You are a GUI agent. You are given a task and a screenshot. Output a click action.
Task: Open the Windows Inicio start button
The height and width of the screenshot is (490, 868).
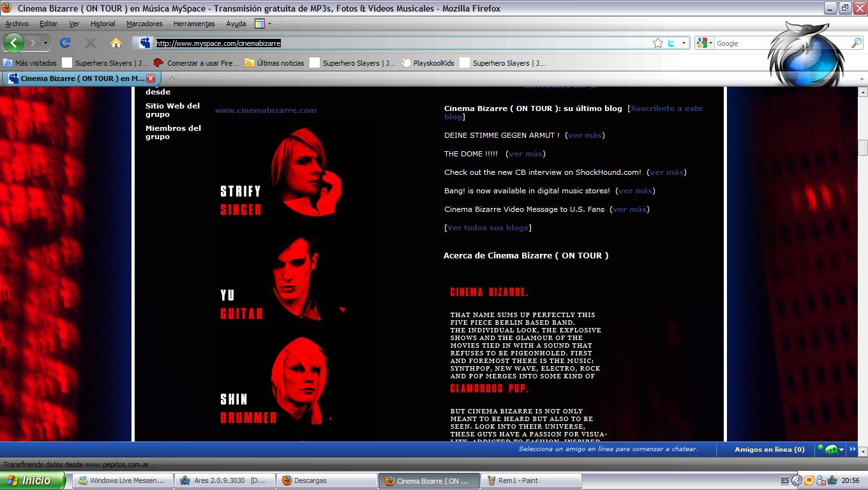pos(33,480)
